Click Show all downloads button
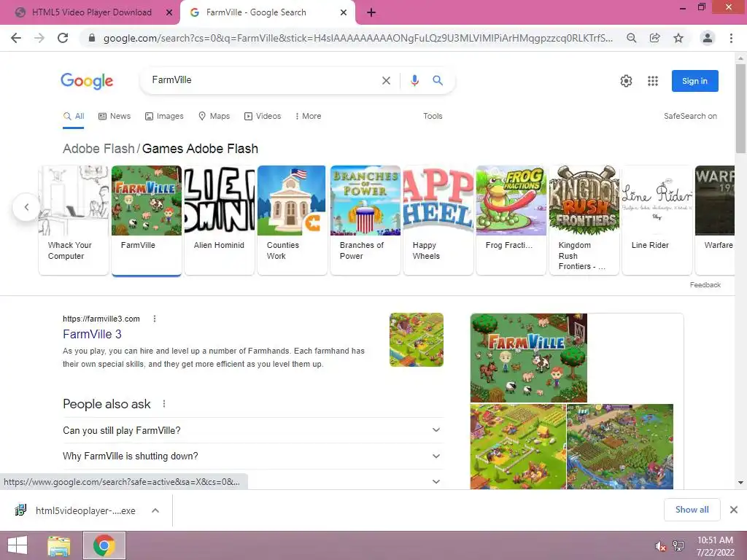Viewport: 747px width, 560px height. (692, 510)
